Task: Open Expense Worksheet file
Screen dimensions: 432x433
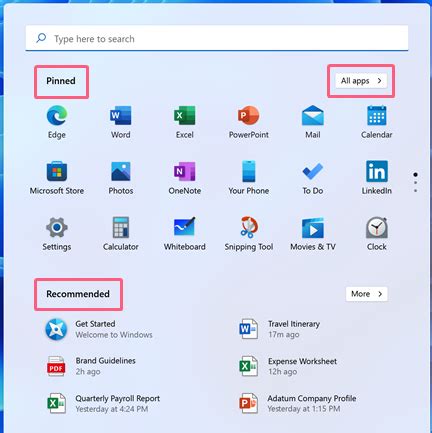Action: pyautogui.click(x=288, y=366)
